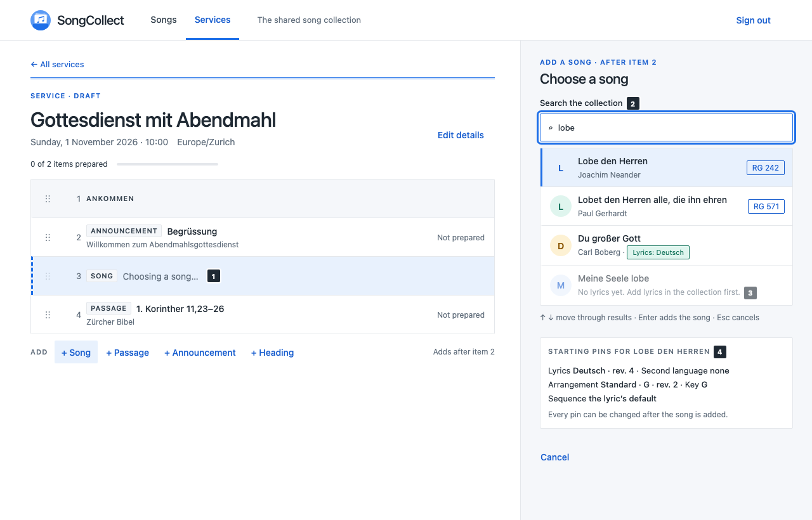This screenshot has width=812, height=520.
Task: Click Cancel in the Choose a song panel
Action: (x=554, y=457)
